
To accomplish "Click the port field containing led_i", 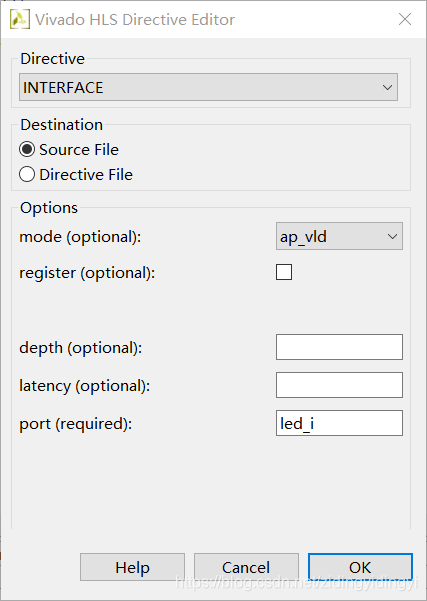I will pyautogui.click(x=339, y=423).
